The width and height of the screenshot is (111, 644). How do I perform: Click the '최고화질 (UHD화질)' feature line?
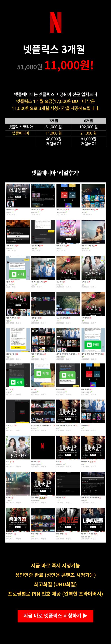click(x=55, y=584)
